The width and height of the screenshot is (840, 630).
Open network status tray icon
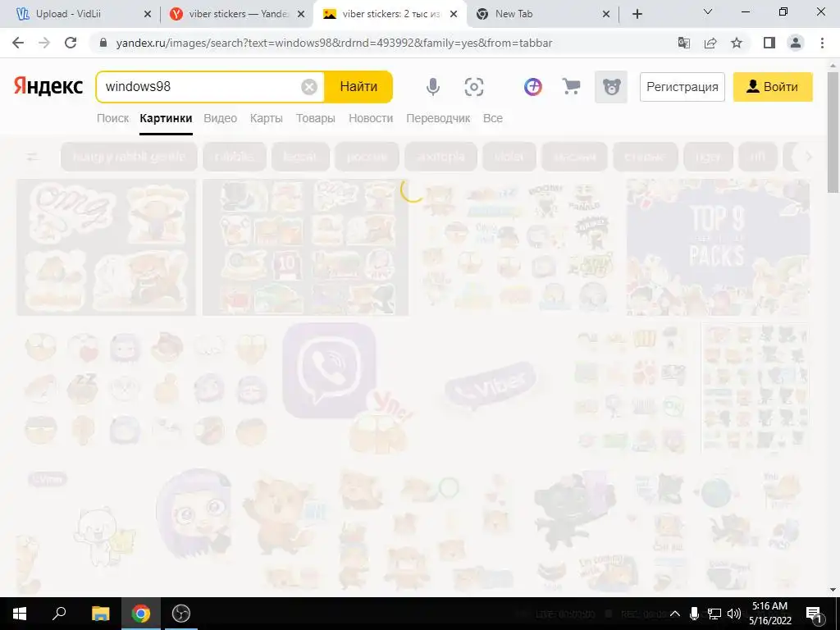[x=714, y=614]
